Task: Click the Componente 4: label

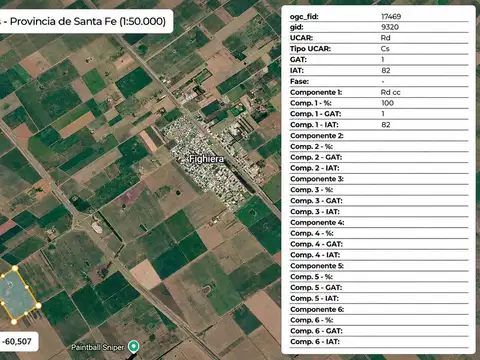Action: [x=317, y=222]
